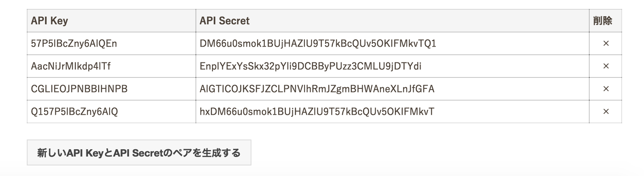
Task: Select the key text CGLIEOJPNBBIHNPB
Action: point(79,89)
